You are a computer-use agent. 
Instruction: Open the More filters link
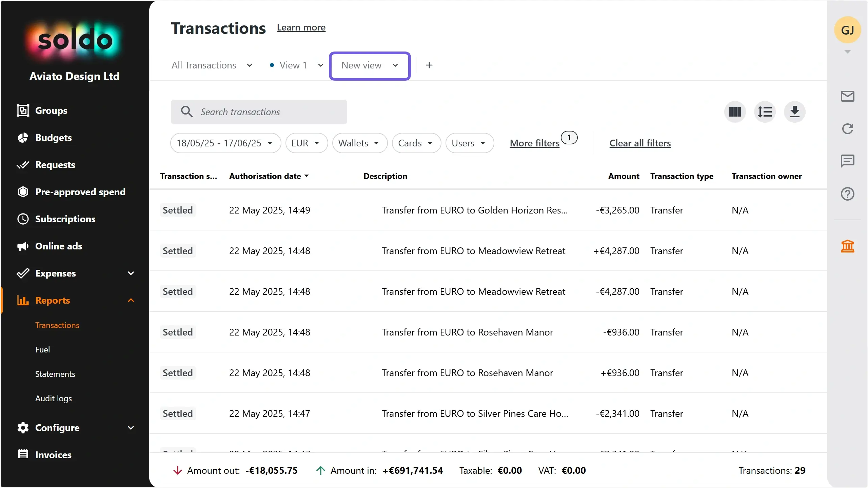[534, 143]
